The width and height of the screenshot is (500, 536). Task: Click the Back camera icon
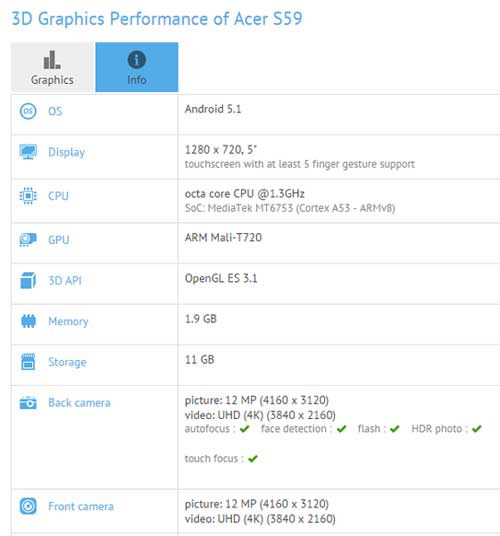click(x=28, y=403)
